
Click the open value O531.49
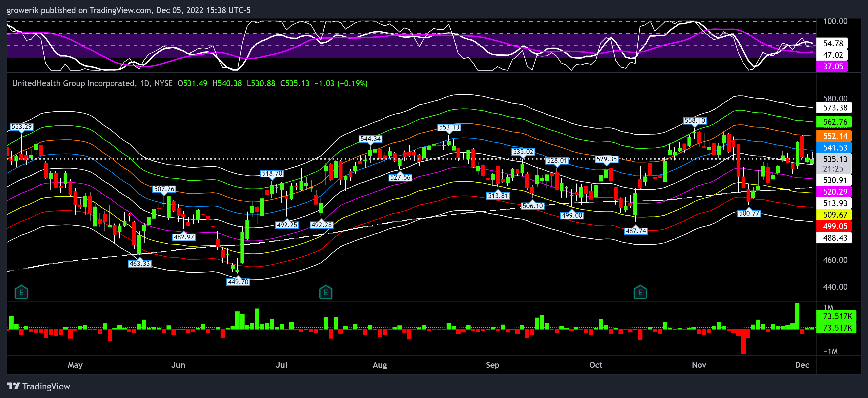193,83
